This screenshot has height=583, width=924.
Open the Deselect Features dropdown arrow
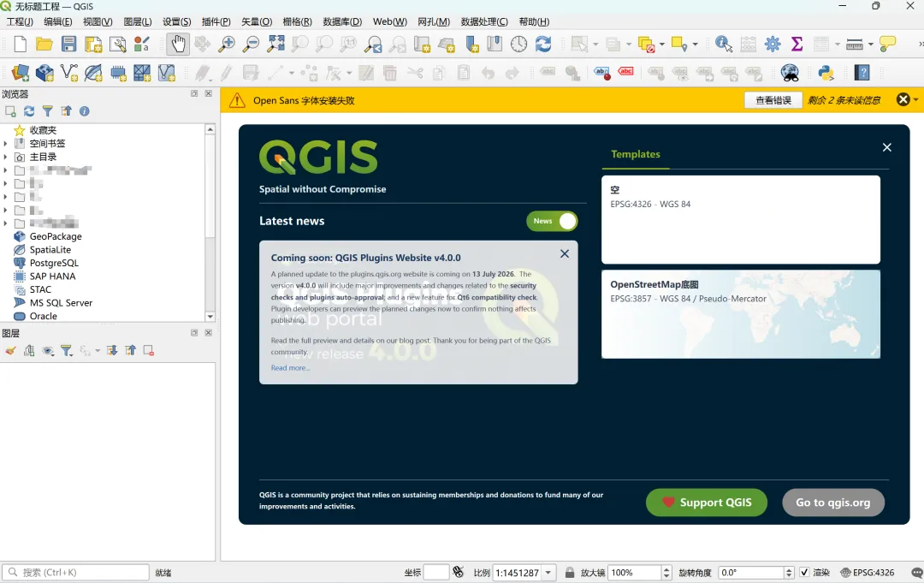click(661, 45)
